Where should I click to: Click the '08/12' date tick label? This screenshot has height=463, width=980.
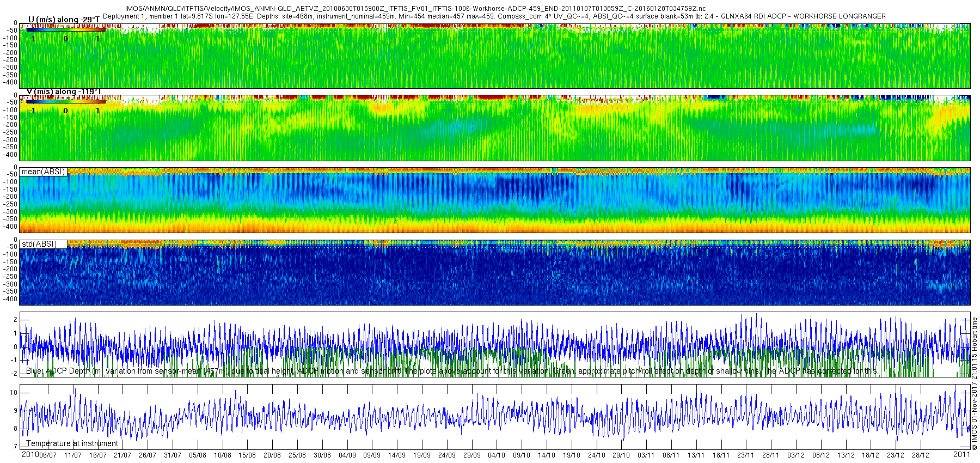point(821,455)
